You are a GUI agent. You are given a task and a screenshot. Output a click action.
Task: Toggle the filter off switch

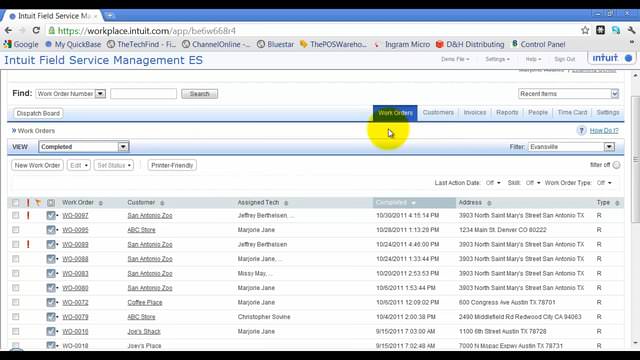(x=616, y=165)
